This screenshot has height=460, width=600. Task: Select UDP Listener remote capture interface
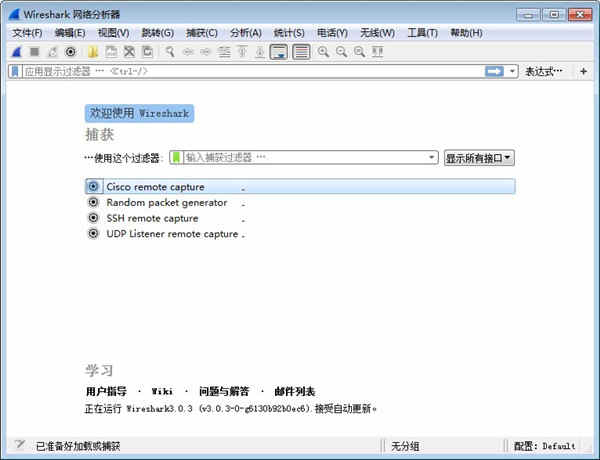[300, 234]
